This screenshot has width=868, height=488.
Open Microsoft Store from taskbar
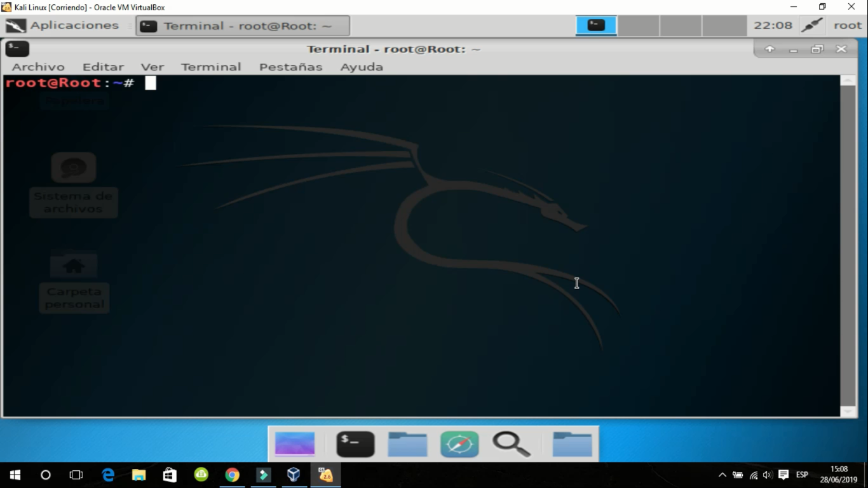(x=170, y=475)
